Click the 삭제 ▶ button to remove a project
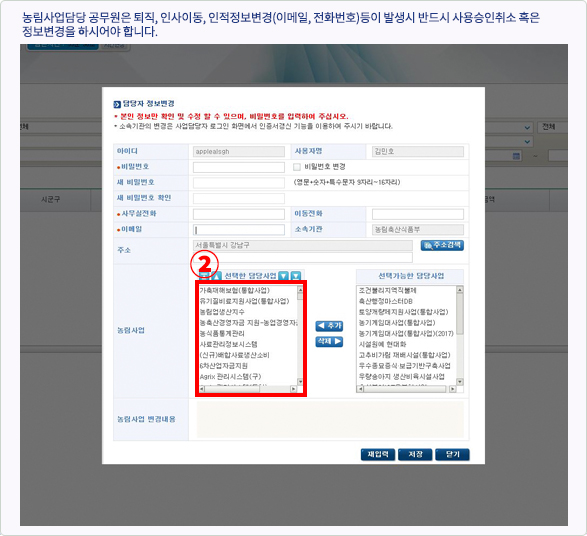 [329, 341]
